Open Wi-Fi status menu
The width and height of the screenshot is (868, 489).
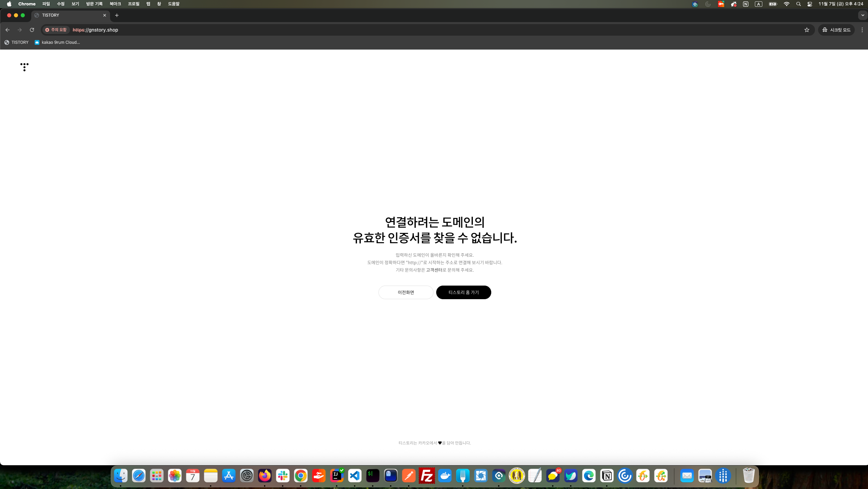786,4
